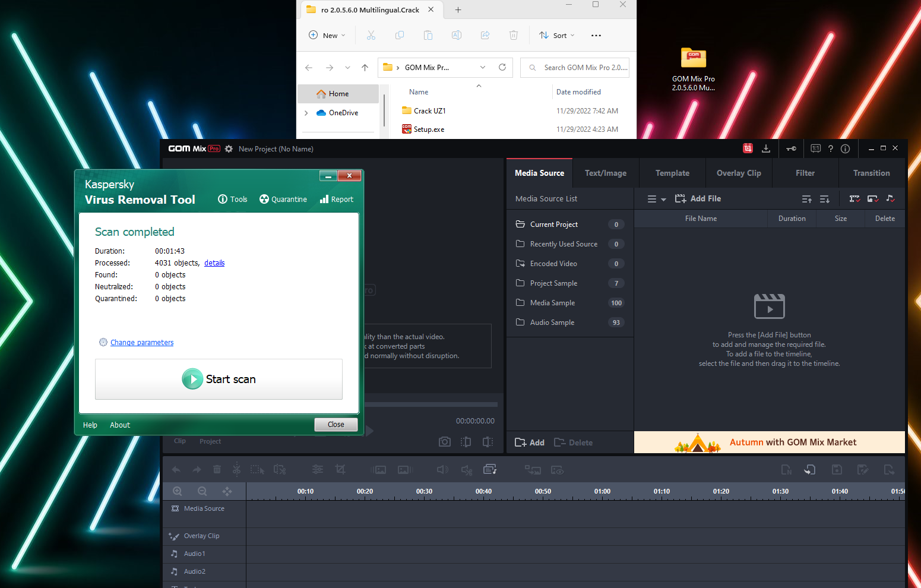This screenshot has height=588, width=921.
Task: Click the GOM Mix settings gear icon
Action: (x=229, y=149)
